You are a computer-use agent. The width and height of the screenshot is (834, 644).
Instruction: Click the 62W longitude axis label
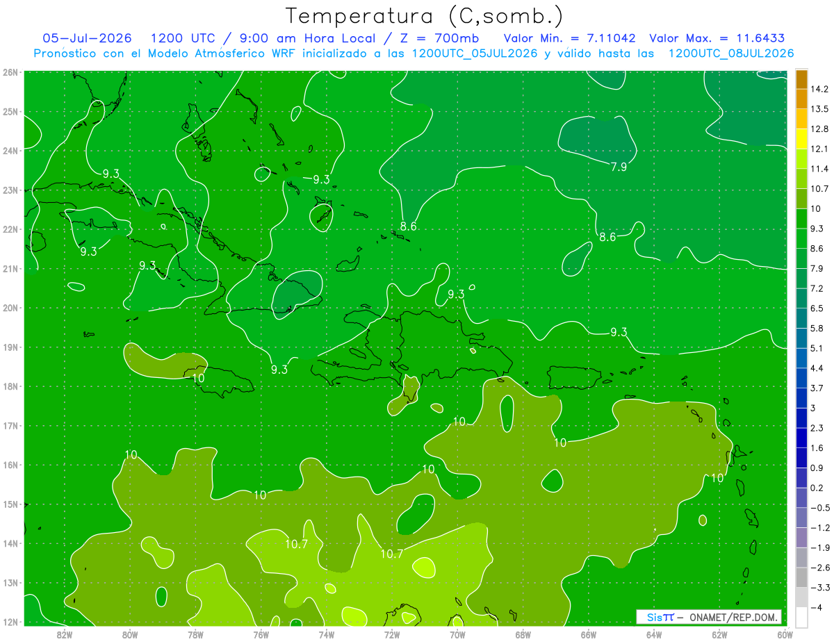[x=719, y=634]
